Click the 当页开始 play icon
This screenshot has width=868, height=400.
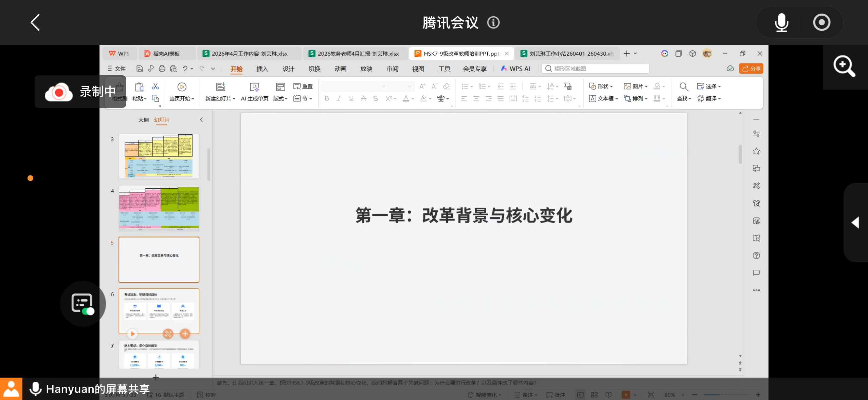182,87
